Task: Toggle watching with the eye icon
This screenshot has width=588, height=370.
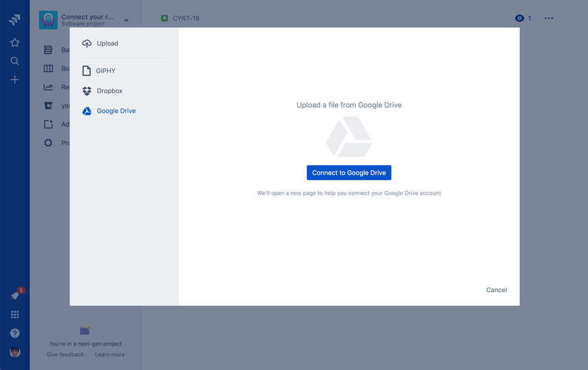Action: (x=519, y=18)
